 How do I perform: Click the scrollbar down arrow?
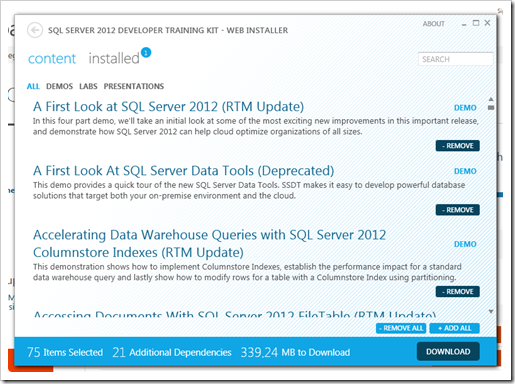coord(491,312)
